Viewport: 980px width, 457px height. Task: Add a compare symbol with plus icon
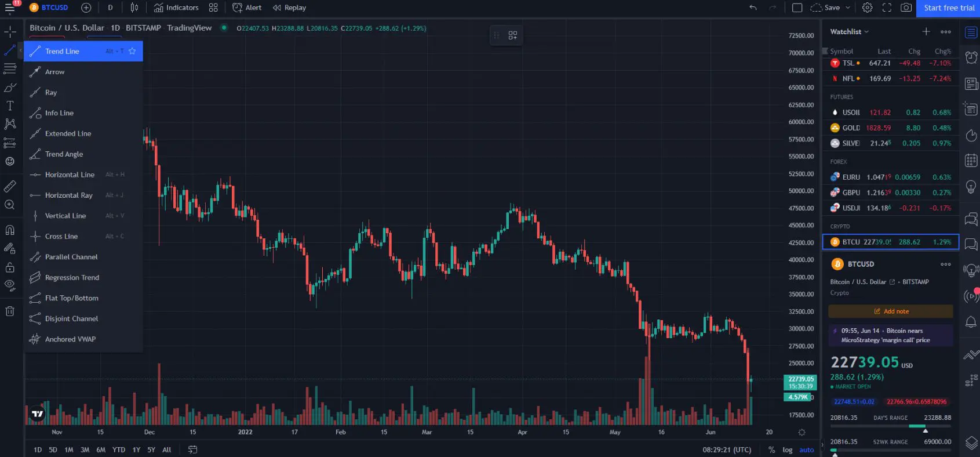point(86,8)
